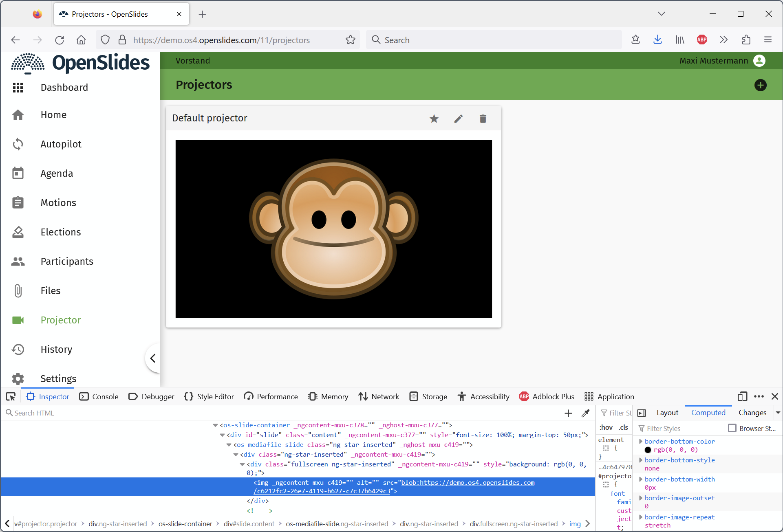The height and width of the screenshot is (532, 783).
Task: Toggle the :hov pseudo-class panel
Action: point(607,427)
